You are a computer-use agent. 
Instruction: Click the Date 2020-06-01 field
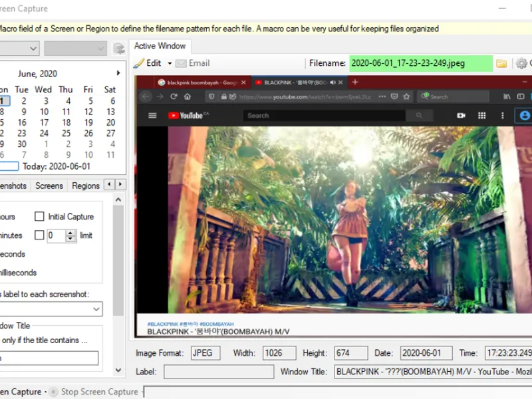426,353
